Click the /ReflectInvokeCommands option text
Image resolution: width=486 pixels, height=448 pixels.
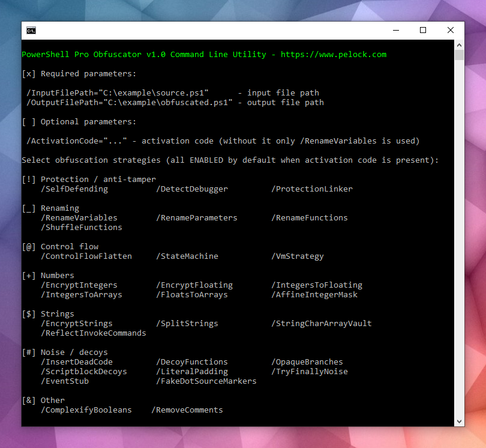tap(94, 333)
